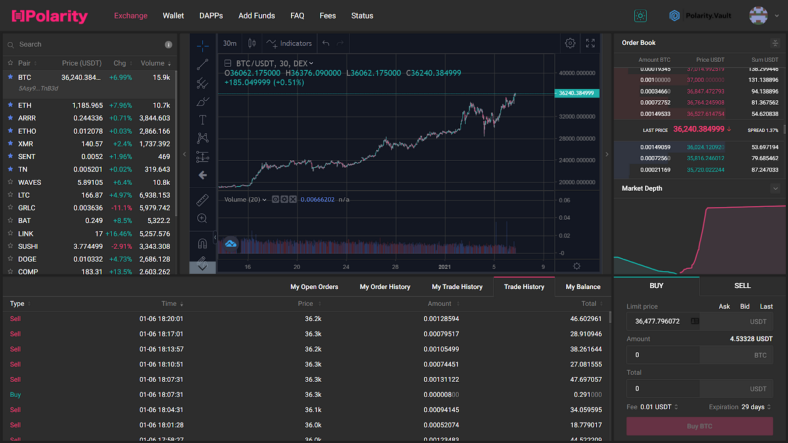Open the 30m timeframe selector
788x443 pixels.
pyautogui.click(x=230, y=43)
